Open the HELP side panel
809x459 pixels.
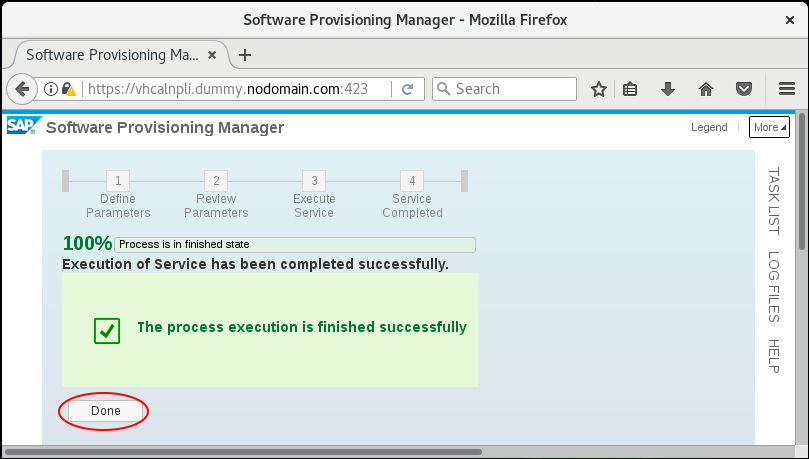[773, 356]
